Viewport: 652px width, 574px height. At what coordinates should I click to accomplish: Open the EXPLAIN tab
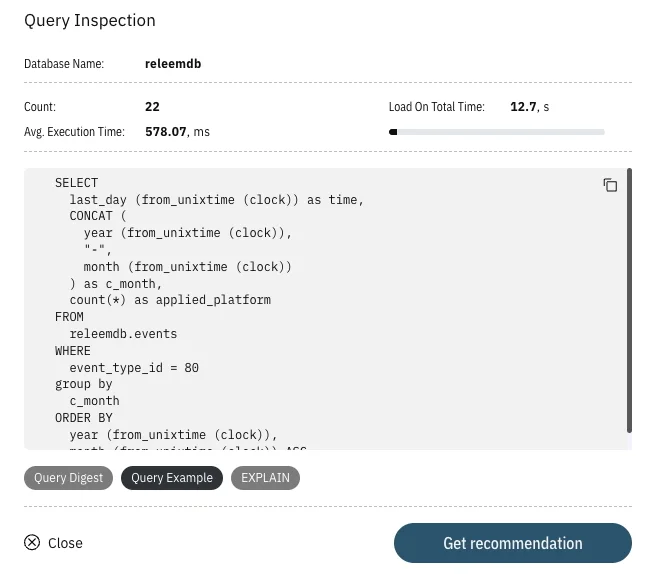click(265, 478)
